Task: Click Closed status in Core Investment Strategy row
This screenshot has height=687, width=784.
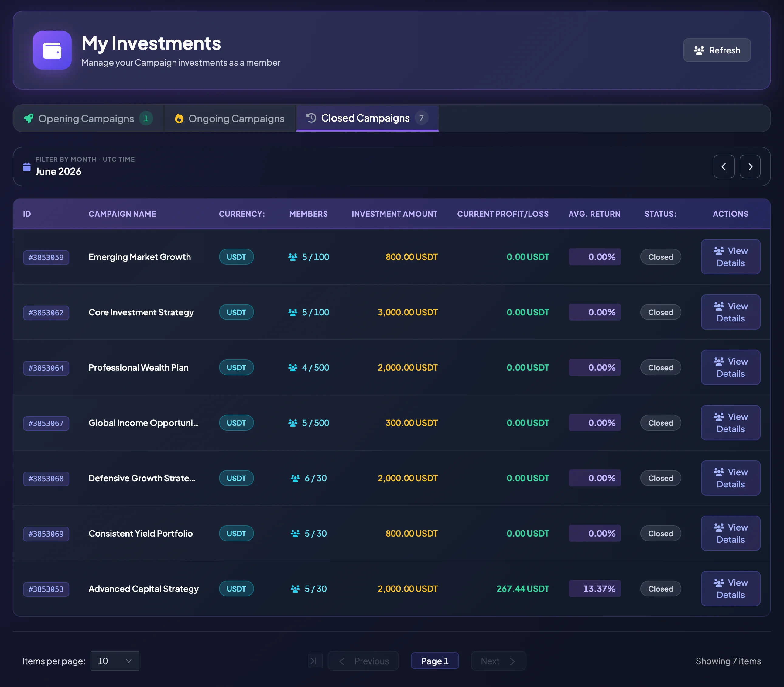Action: coord(660,312)
